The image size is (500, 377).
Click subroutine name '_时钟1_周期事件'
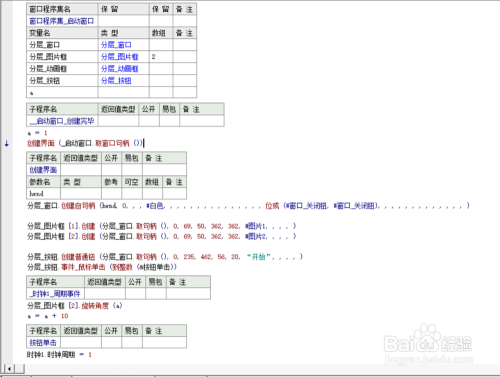tap(55, 294)
